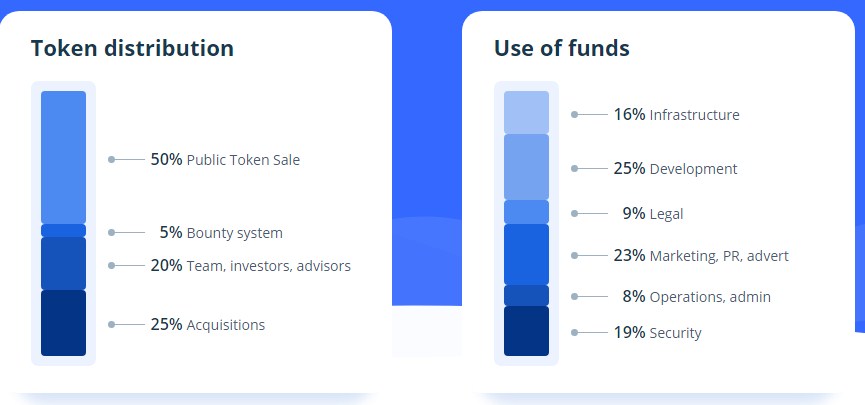This screenshot has height=405, width=865.
Task: Click the 9% Legal bar segment
Action: pos(526,212)
